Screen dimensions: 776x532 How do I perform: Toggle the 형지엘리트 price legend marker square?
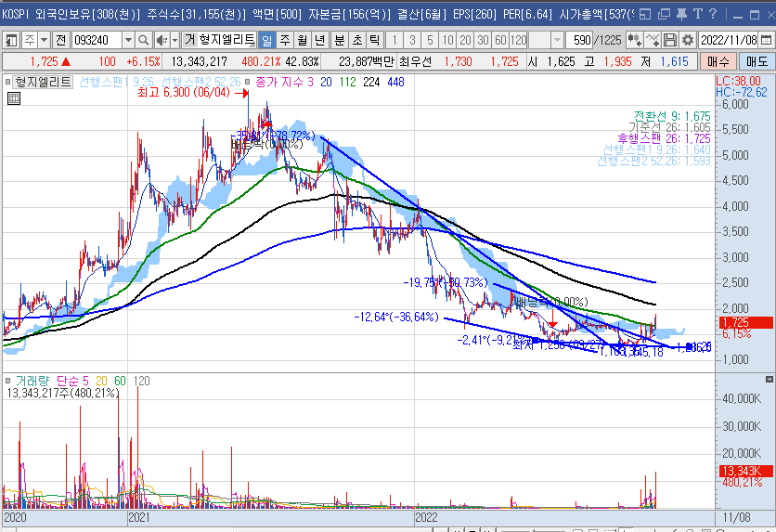coord(7,82)
